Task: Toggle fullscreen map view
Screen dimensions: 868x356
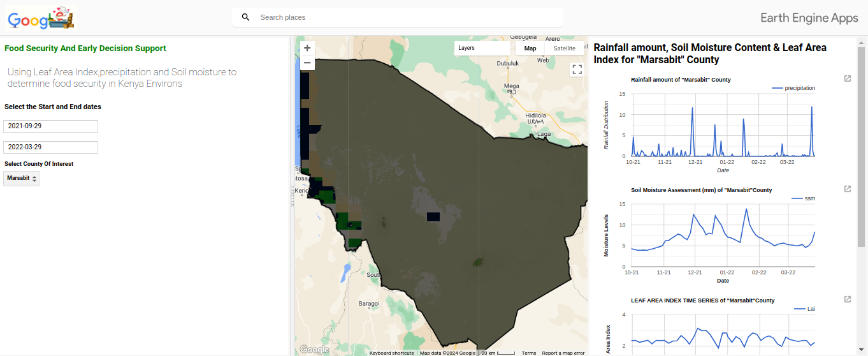Action: tap(577, 70)
